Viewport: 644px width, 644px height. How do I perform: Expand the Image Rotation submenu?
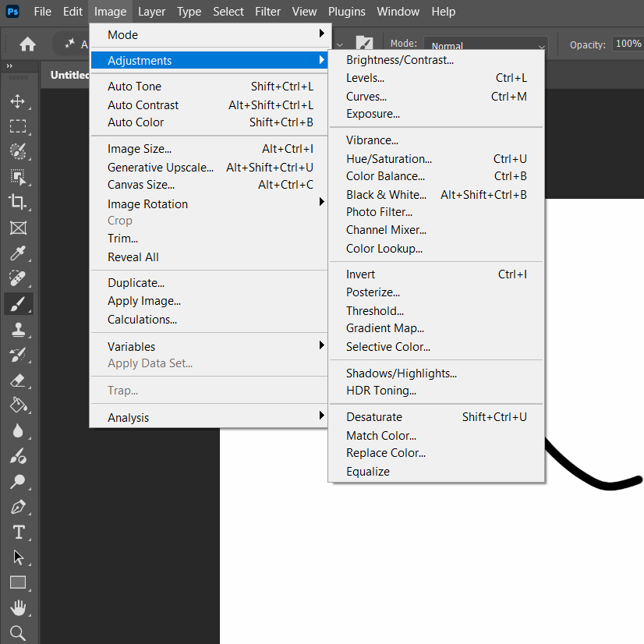coord(209,203)
